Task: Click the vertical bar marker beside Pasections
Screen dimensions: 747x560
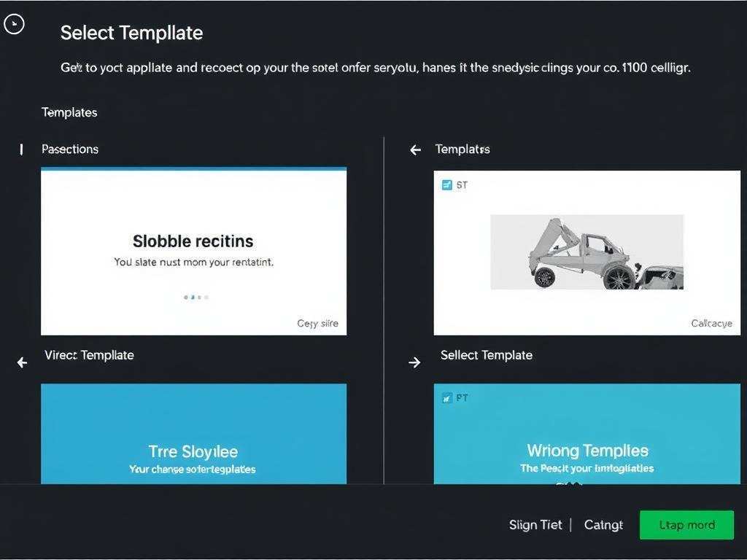Action: coord(21,149)
